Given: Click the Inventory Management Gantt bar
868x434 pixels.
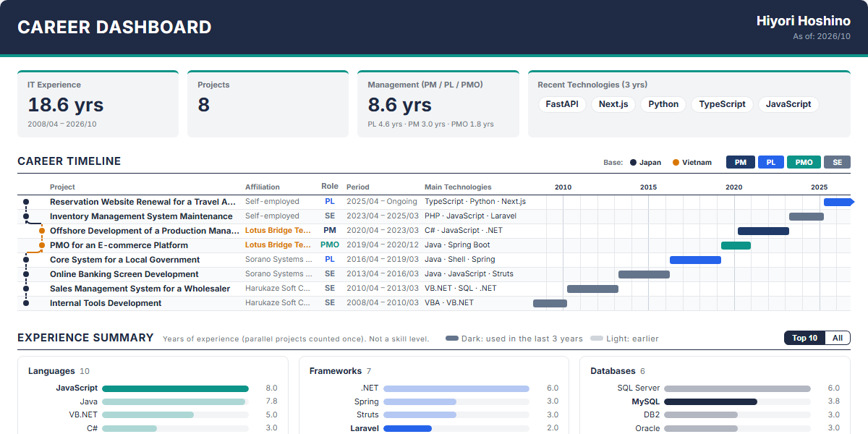Looking at the screenshot, I should 807,216.
